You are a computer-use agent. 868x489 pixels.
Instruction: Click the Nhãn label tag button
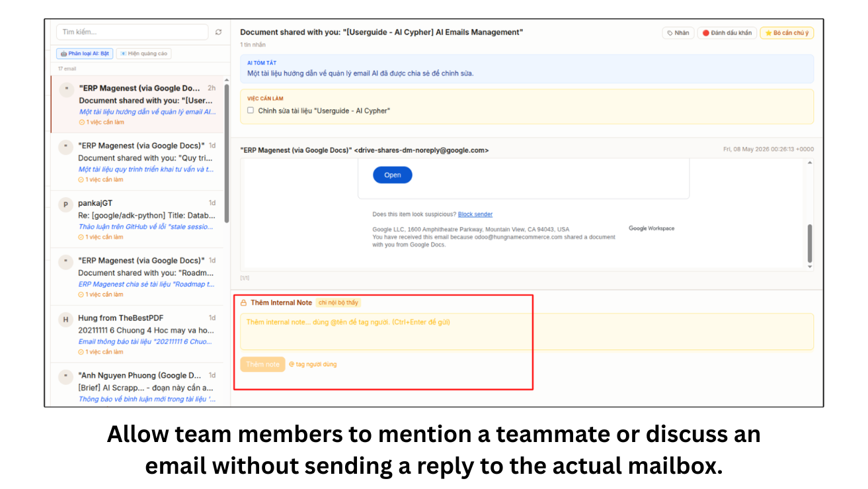pos(678,33)
